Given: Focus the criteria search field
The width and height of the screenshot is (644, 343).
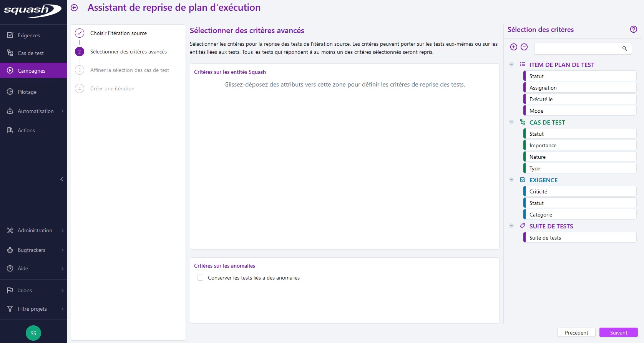Looking at the screenshot, I should [x=577, y=48].
